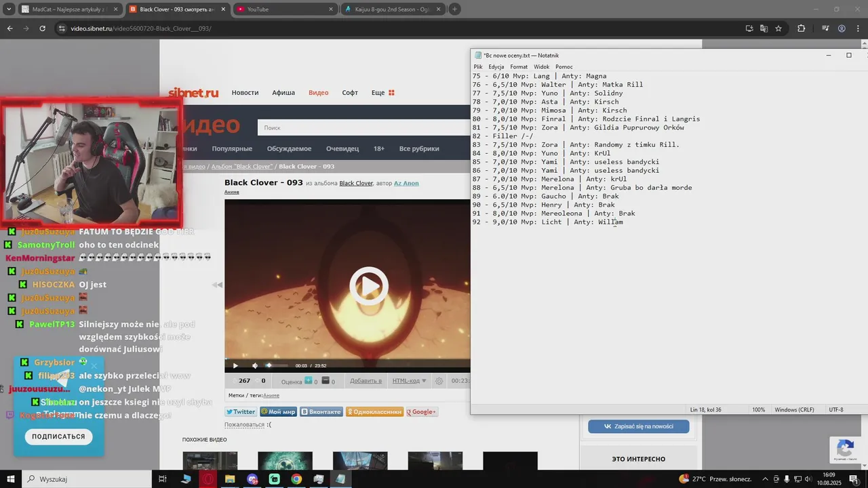Share the video on Twitter
Image resolution: width=868 pixels, height=488 pixels.
click(241, 411)
